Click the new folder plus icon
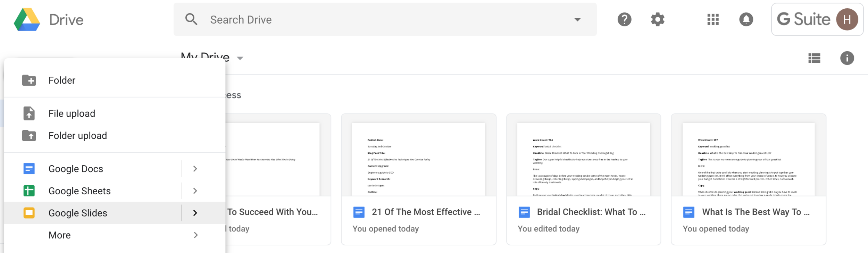Viewport: 868px width, 253px height. [29, 80]
